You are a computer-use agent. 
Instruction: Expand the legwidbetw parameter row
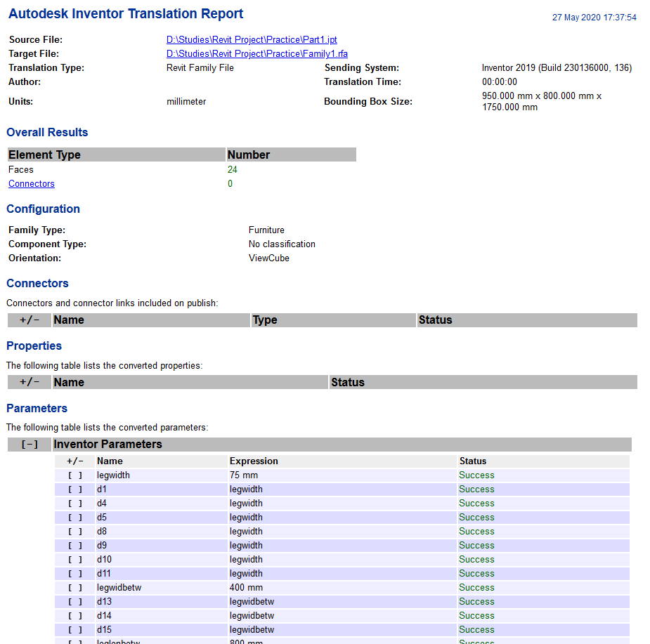[74, 587]
